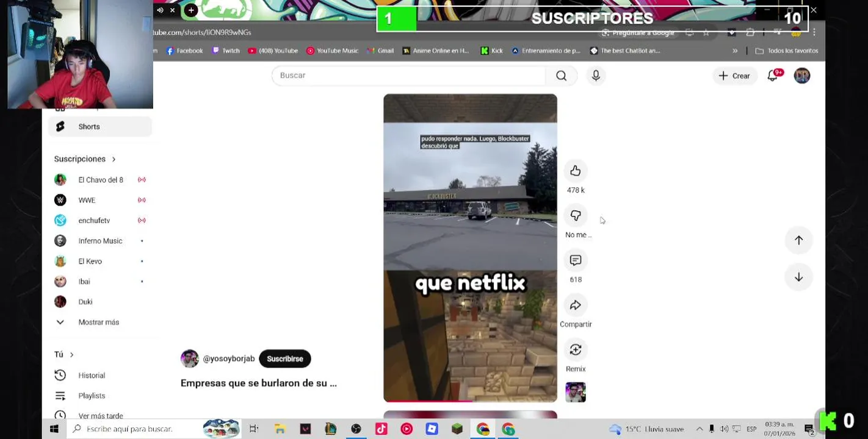Open Todos los favoritos folder

coord(787,51)
